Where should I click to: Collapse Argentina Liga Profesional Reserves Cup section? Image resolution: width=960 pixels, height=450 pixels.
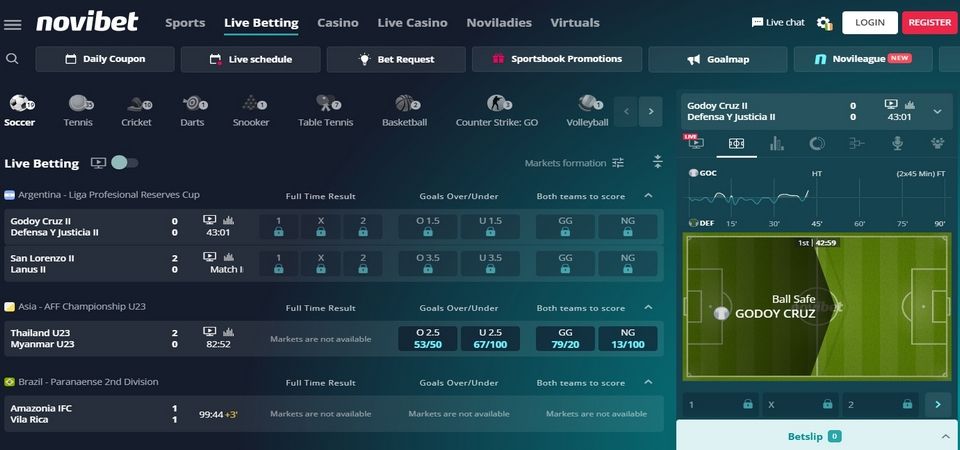[648, 196]
